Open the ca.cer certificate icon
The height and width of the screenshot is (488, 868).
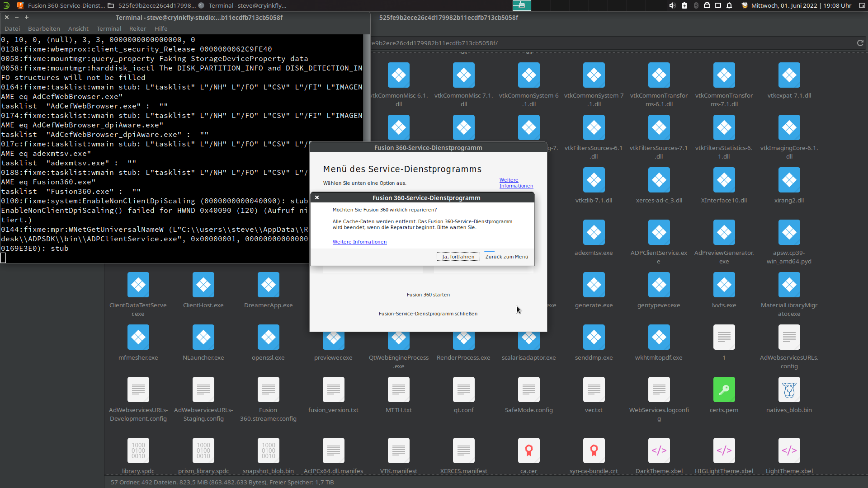click(x=528, y=450)
